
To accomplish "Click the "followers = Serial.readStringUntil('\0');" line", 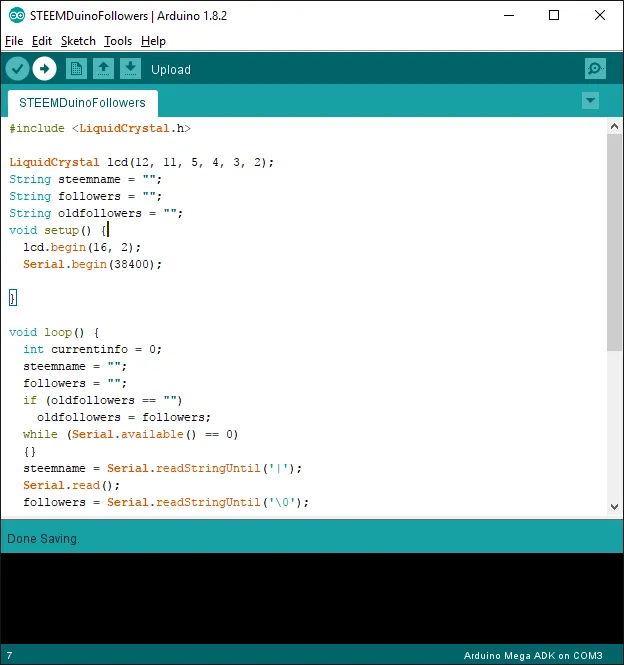I will [x=166, y=502].
